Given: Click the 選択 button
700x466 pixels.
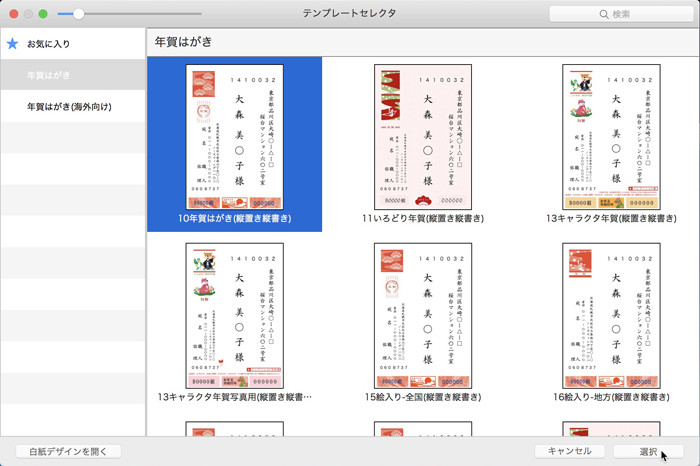Looking at the screenshot, I should [649, 451].
